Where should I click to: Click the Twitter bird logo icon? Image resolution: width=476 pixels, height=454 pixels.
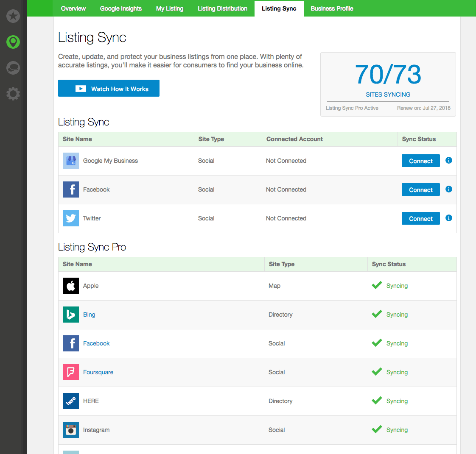coord(71,218)
